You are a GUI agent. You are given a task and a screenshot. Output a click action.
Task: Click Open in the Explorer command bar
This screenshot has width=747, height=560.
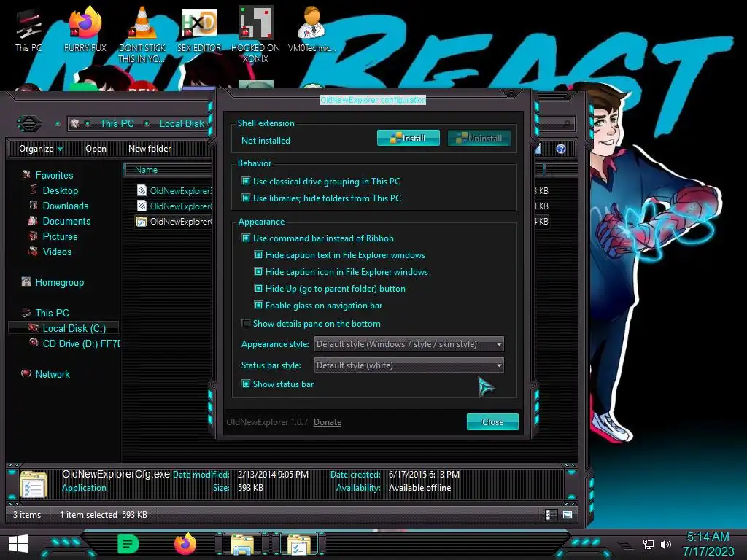[96, 149]
